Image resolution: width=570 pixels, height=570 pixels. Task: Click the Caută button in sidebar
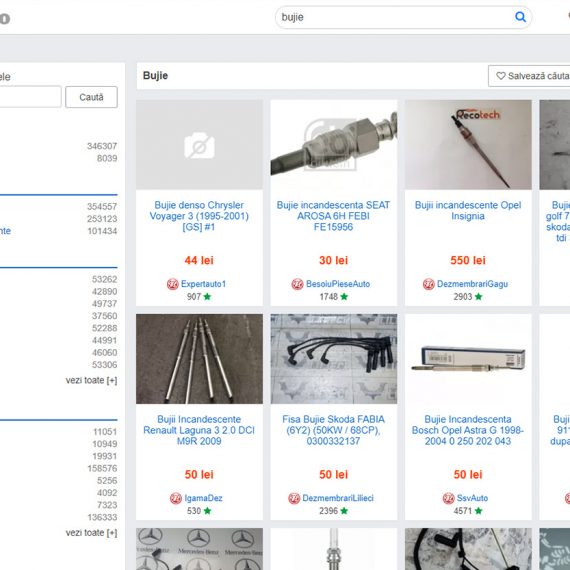[91, 97]
